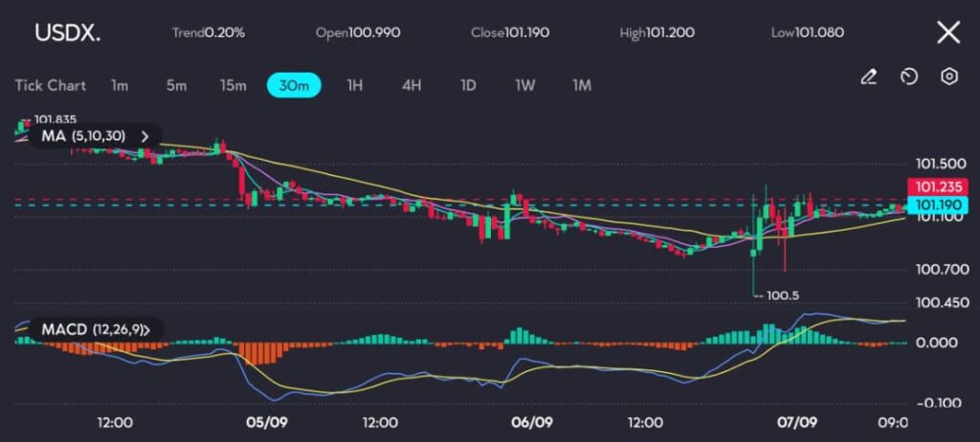Click the circular gauge icon
The image size is (980, 442).
(x=909, y=77)
